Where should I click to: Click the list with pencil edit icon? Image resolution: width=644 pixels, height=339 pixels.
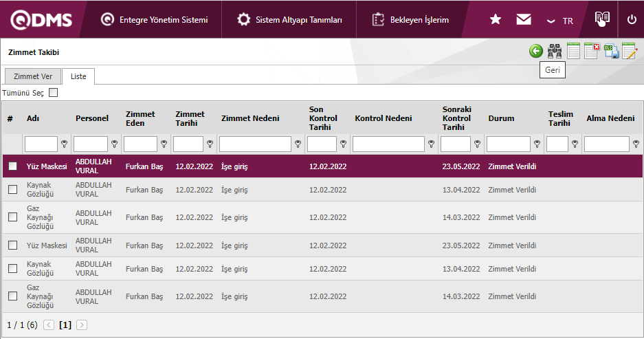tap(630, 52)
